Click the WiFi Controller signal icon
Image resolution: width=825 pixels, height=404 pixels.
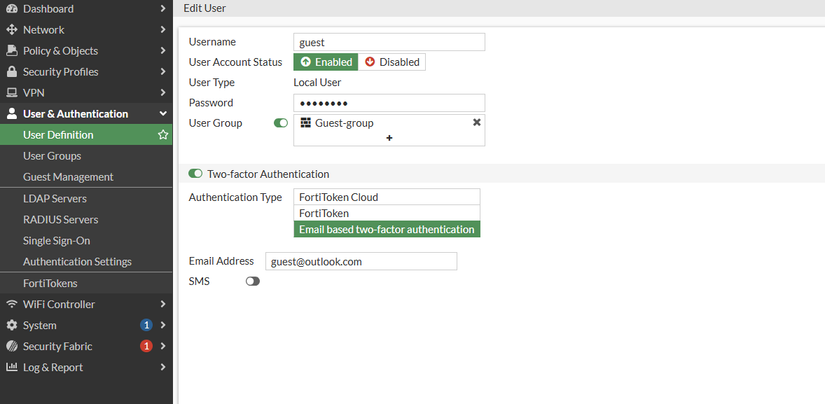[x=12, y=304]
